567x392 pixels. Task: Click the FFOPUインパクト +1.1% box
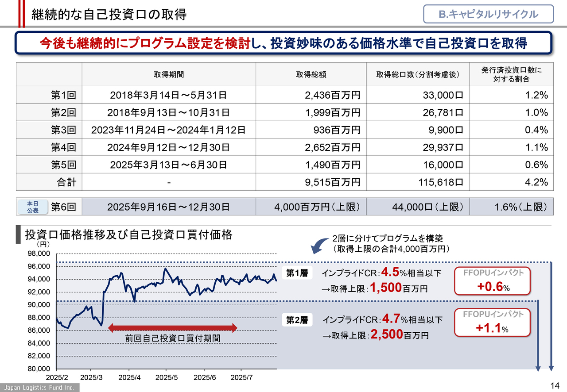pos(493,323)
